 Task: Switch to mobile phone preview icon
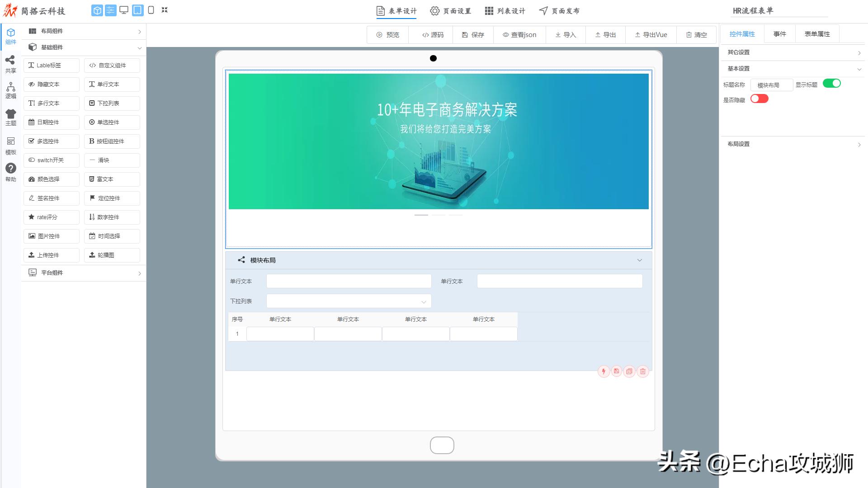[x=151, y=10]
